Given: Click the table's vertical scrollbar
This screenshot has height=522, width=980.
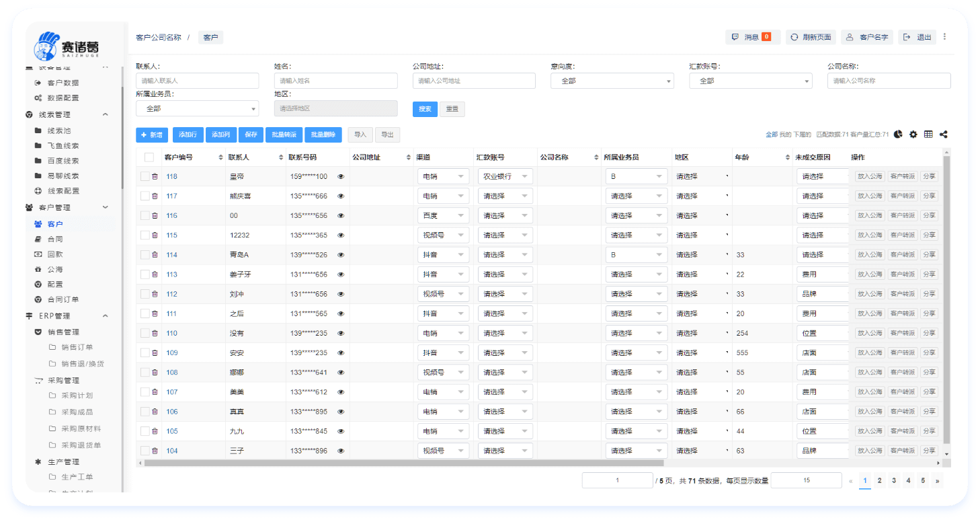Looking at the screenshot, I should click(x=947, y=299).
